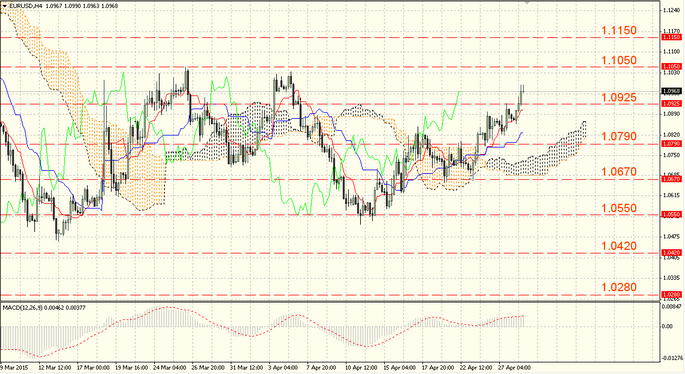Click the 12 Mar 12:00 time label
The width and height of the screenshot is (685, 374).
(55, 368)
